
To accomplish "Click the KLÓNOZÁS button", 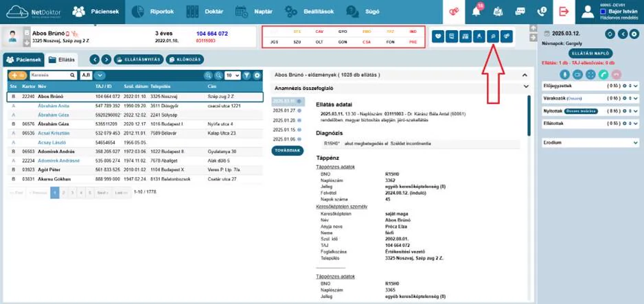I will (x=185, y=60).
